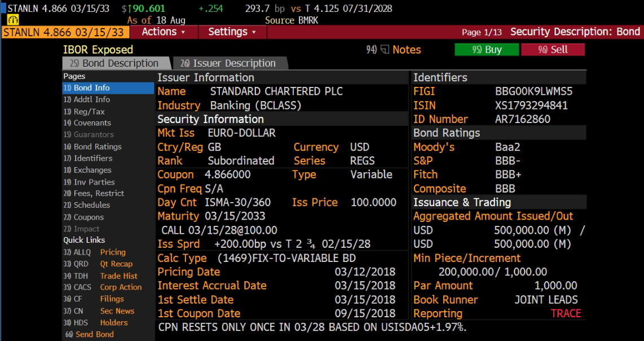644x341 pixels.
Task: Click Min Piece 200,000.00/ 1,000.00 value
Action: tap(492, 272)
